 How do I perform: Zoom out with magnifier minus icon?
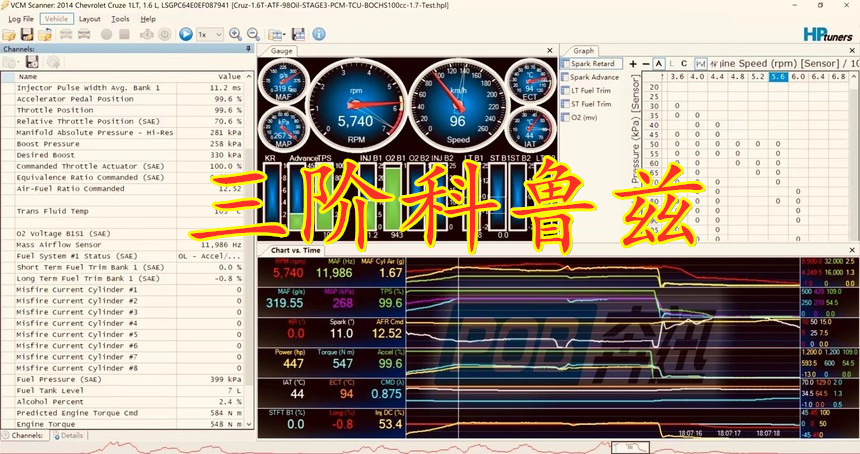[253, 35]
